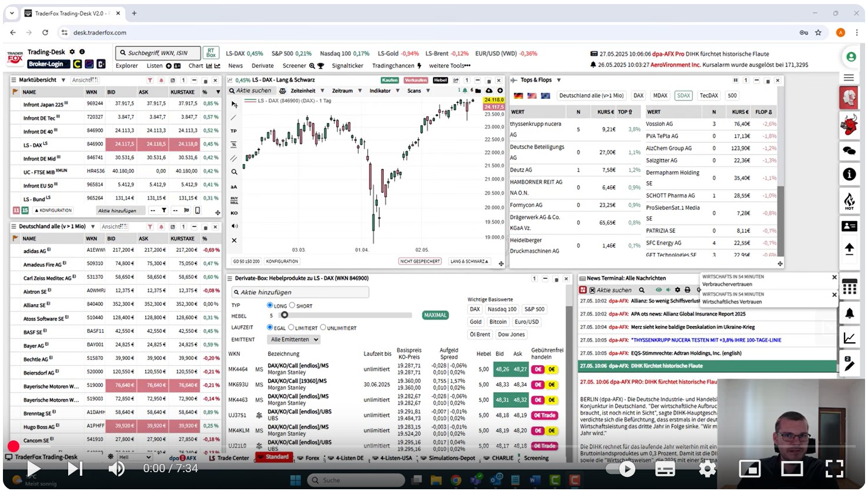
Task: Toggle the News Terminal eye visibility icon
Action: coord(658,290)
